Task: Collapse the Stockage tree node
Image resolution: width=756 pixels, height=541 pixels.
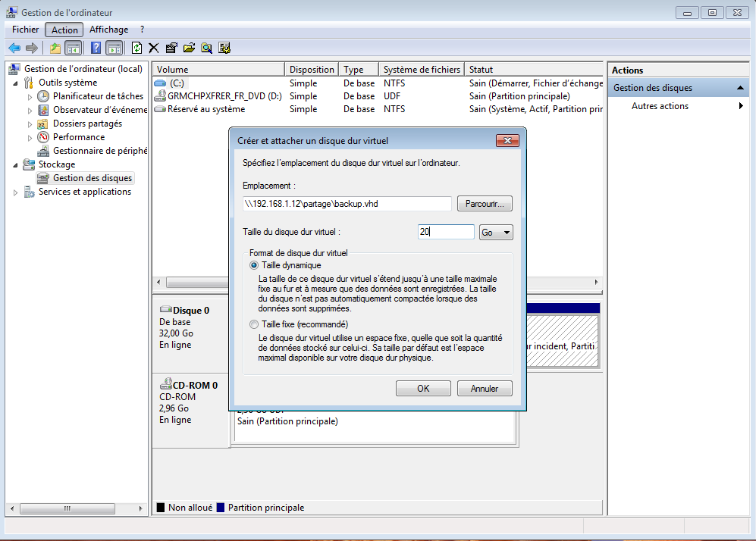Action: click(x=17, y=164)
